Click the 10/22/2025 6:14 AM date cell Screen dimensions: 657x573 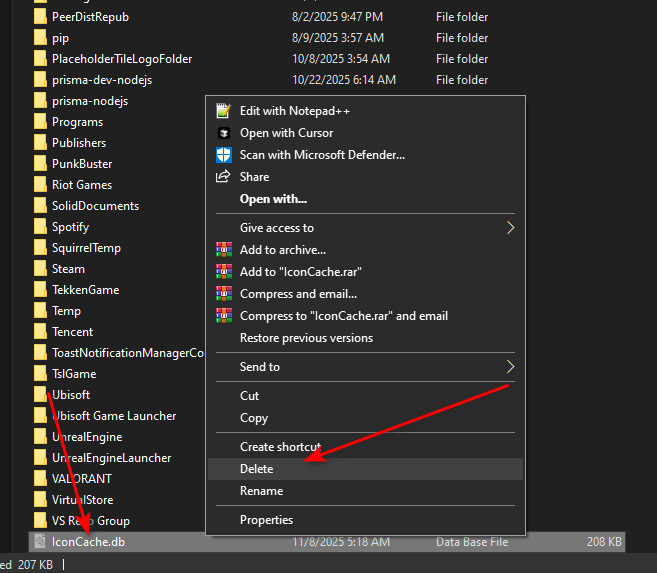(x=344, y=80)
